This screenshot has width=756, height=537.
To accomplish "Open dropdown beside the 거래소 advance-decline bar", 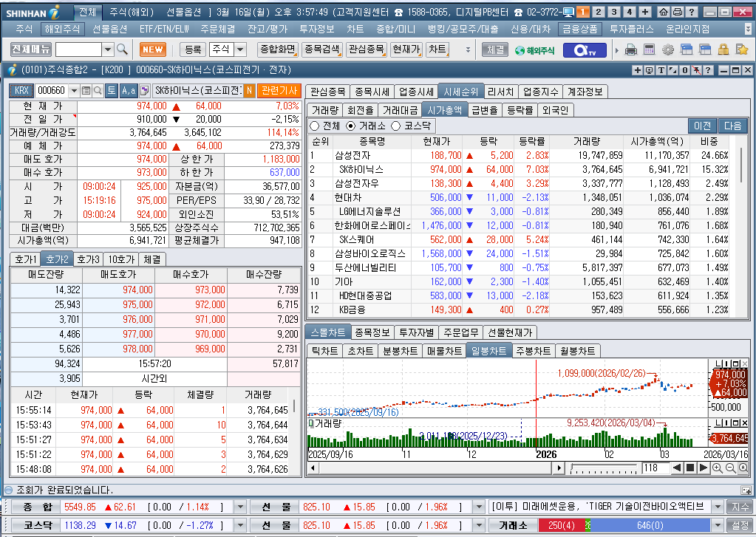I will [x=718, y=525].
